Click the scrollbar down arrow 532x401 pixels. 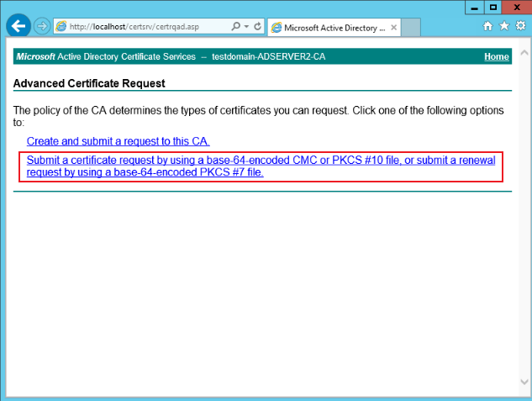[524, 382]
